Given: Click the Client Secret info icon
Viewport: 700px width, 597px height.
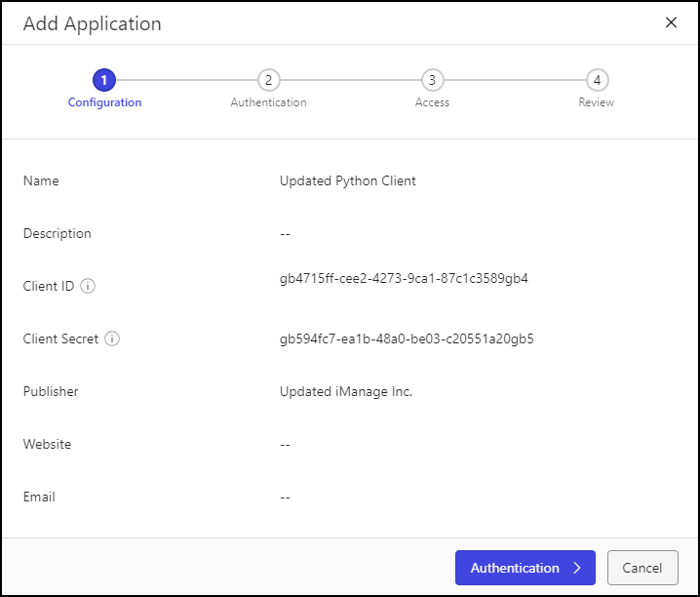Looking at the screenshot, I should point(112,339).
